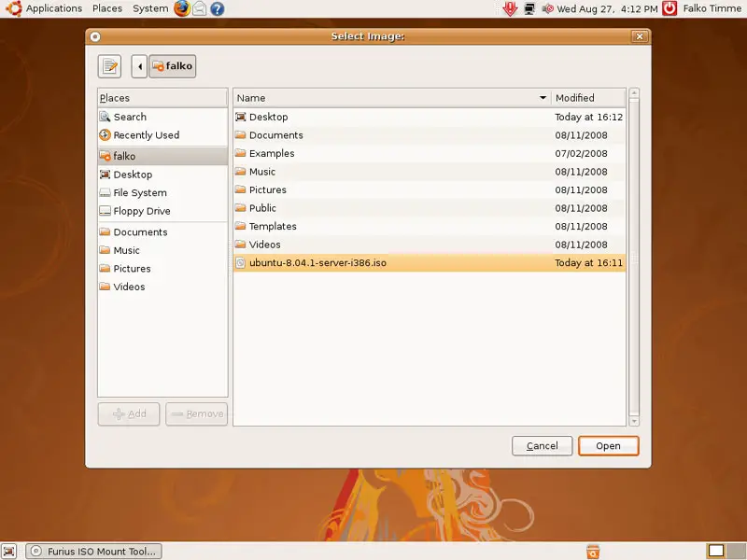
Task: Click the Cancel button
Action: coord(543,446)
